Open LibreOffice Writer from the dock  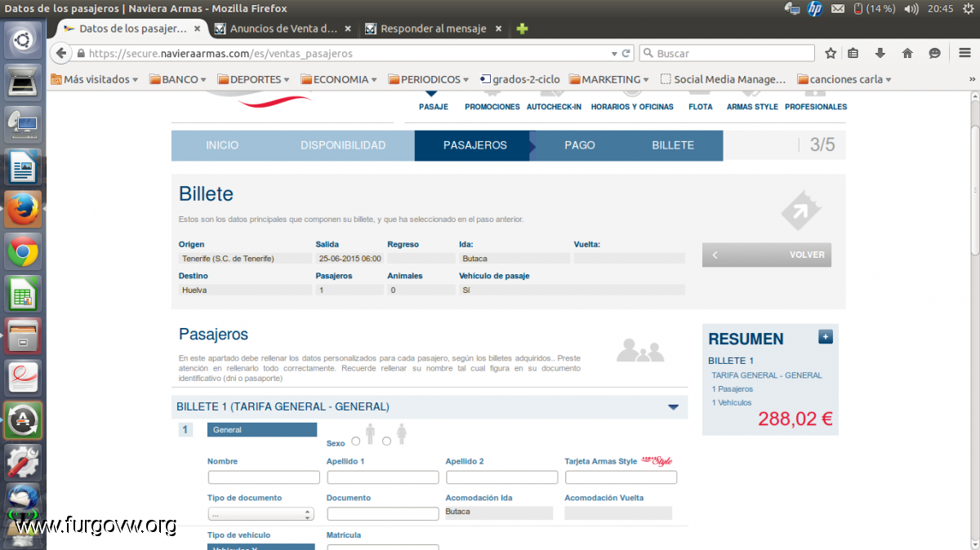[x=23, y=167]
